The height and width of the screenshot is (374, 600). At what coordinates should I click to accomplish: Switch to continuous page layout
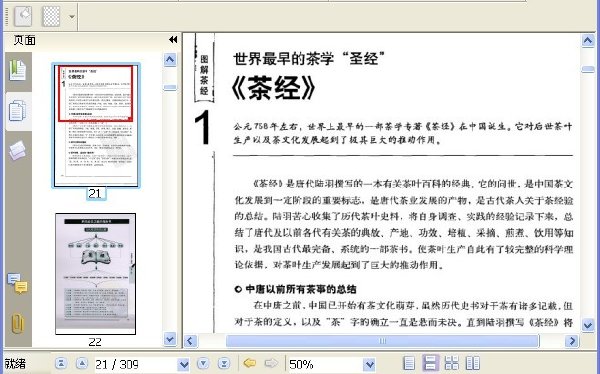[430, 363]
